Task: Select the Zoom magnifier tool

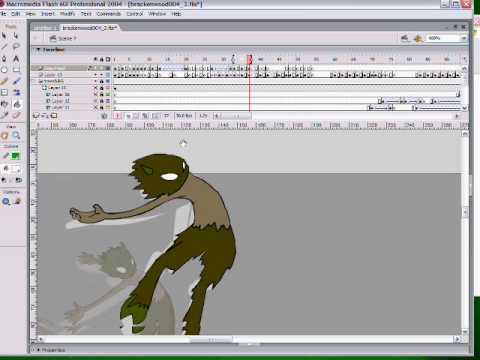Action: [16, 135]
